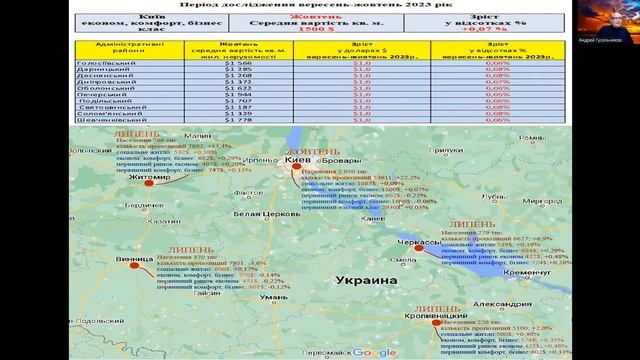Screen dimensions: 640x360
Task: Click the 'Прилуки' city label on map
Action: (x=446, y=150)
